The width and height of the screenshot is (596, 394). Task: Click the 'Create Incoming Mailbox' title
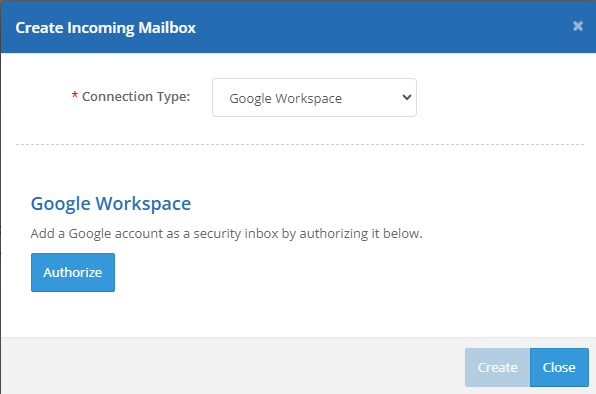106,28
